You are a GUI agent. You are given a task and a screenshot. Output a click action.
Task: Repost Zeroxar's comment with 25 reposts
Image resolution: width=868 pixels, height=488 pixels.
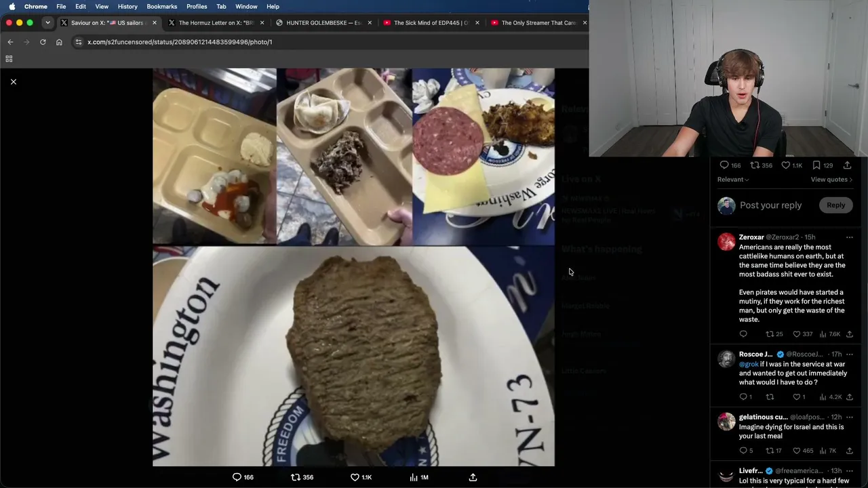(774, 334)
